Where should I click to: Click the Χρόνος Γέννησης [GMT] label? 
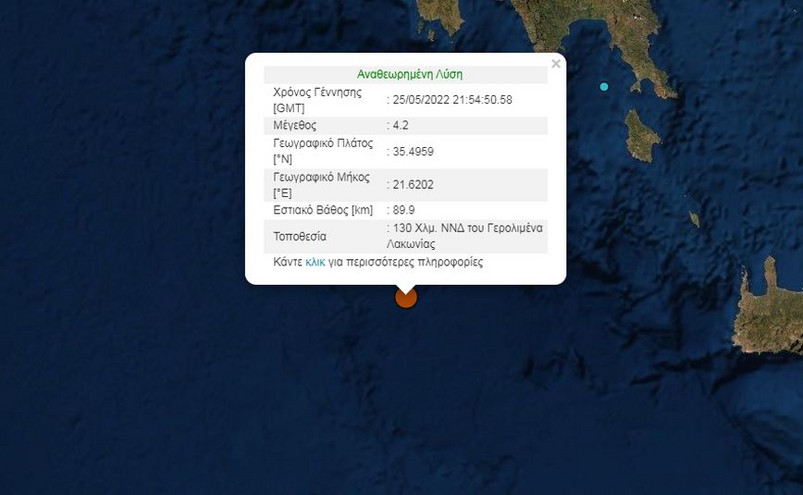(x=317, y=100)
